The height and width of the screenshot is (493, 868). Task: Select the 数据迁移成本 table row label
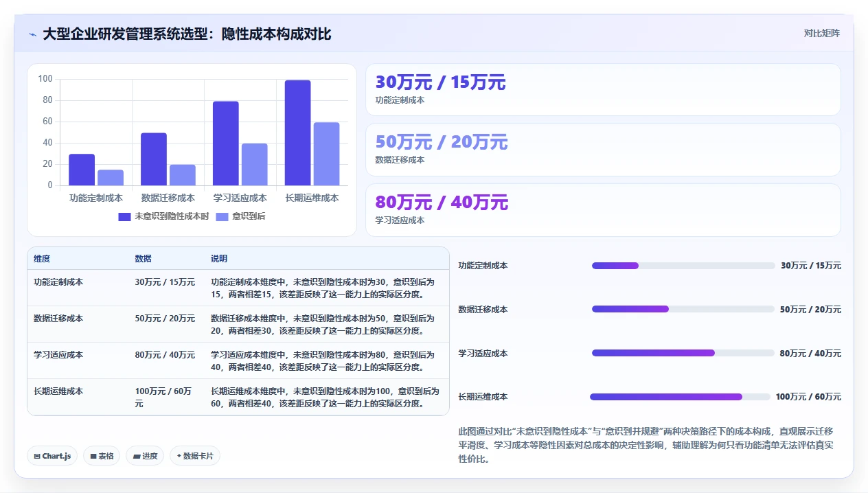tap(58, 319)
